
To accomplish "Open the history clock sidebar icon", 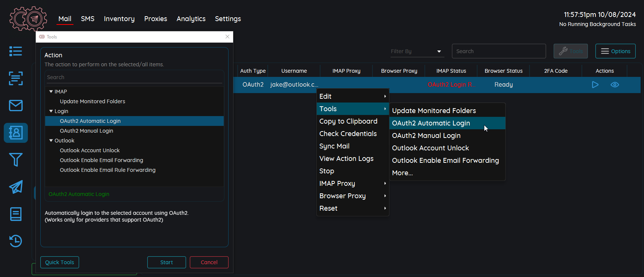I will (15, 241).
